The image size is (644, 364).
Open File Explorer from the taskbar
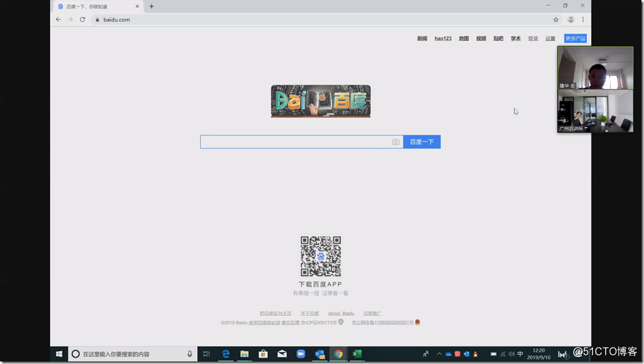coord(244,354)
